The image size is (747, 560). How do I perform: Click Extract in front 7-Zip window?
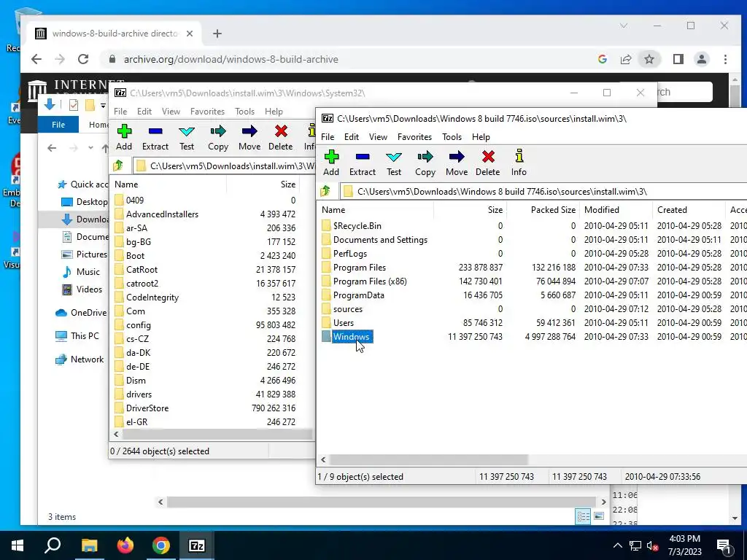pyautogui.click(x=362, y=163)
